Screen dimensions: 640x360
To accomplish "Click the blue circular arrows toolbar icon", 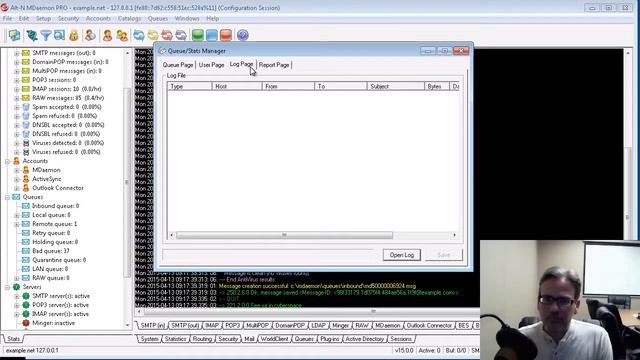I will 139,36.
